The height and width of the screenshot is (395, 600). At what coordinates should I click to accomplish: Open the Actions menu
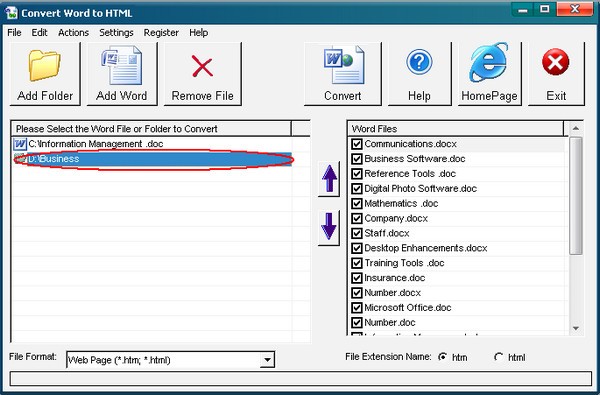point(73,33)
